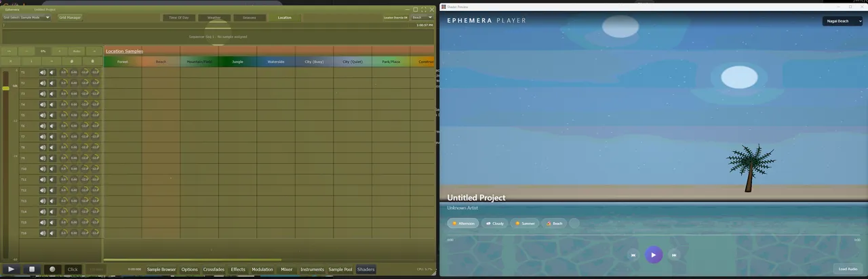The image size is (868, 279).
Task: Toggle the Afternoon chip in the Player
Action: [x=463, y=223]
